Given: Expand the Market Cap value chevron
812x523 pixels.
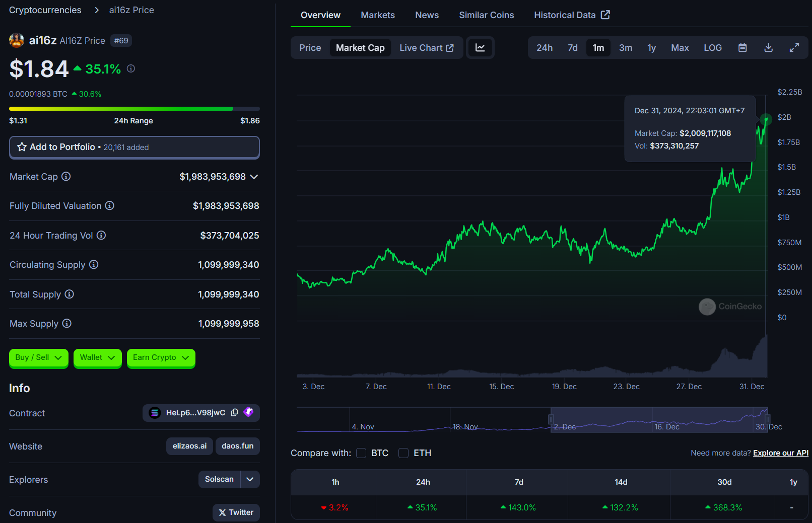Looking at the screenshot, I should coord(254,177).
